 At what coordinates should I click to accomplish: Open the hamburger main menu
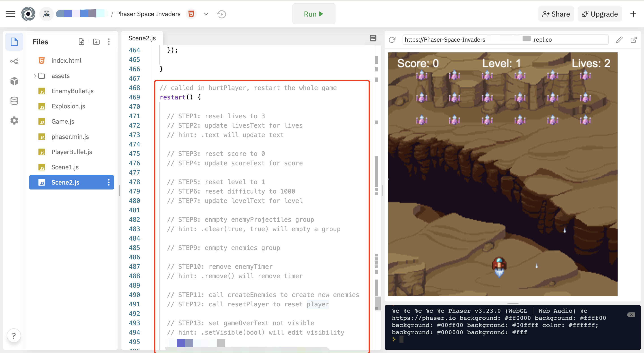click(11, 14)
